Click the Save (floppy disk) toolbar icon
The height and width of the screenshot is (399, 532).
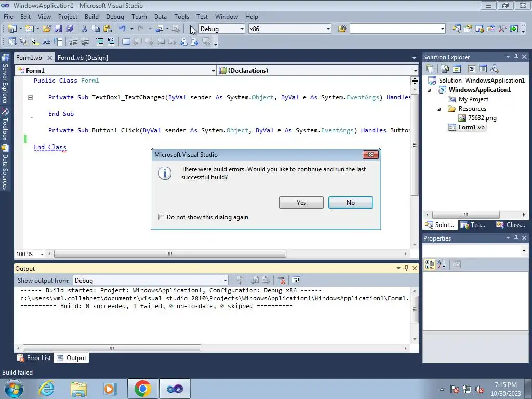(58, 29)
